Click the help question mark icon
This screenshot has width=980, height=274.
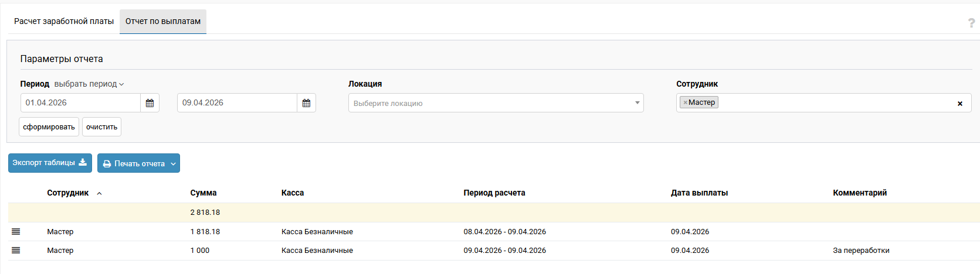971,23
